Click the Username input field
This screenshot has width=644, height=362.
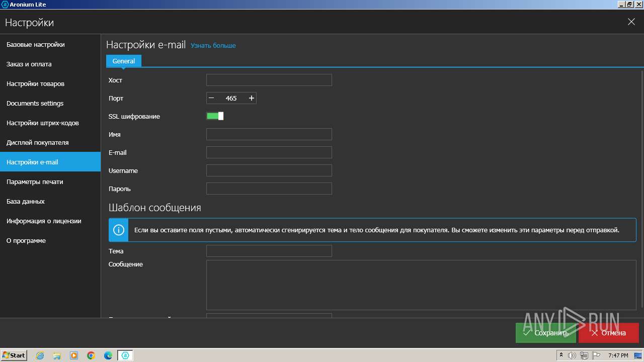[x=269, y=170]
